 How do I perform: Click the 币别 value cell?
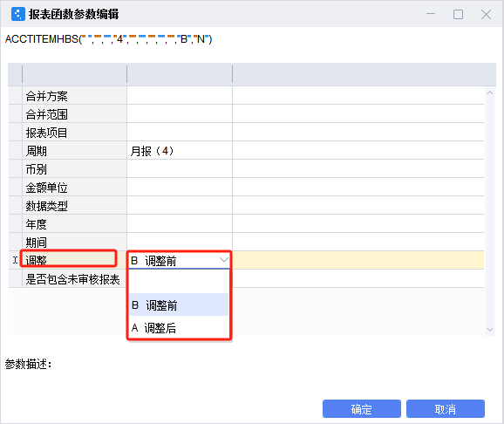[180, 169]
